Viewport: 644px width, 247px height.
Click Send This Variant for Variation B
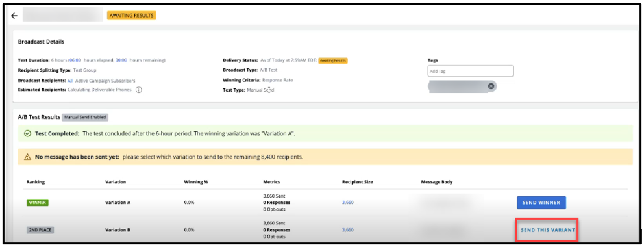547,230
